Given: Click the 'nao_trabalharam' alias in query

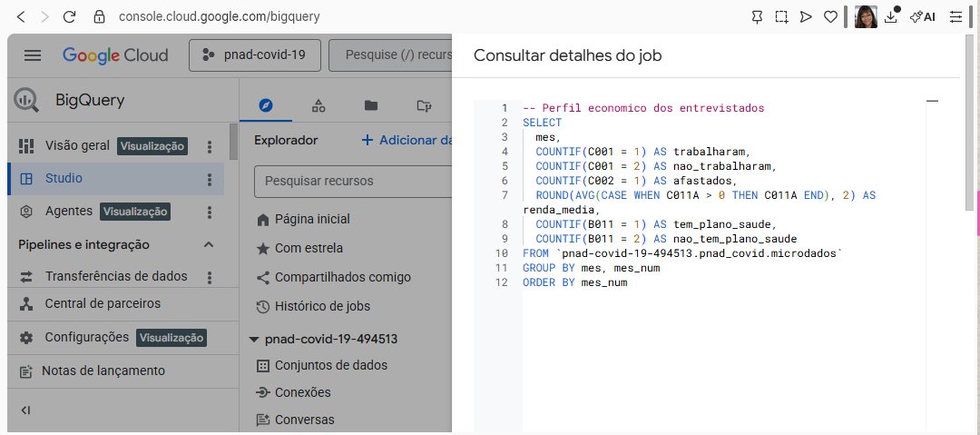Looking at the screenshot, I should (724, 166).
